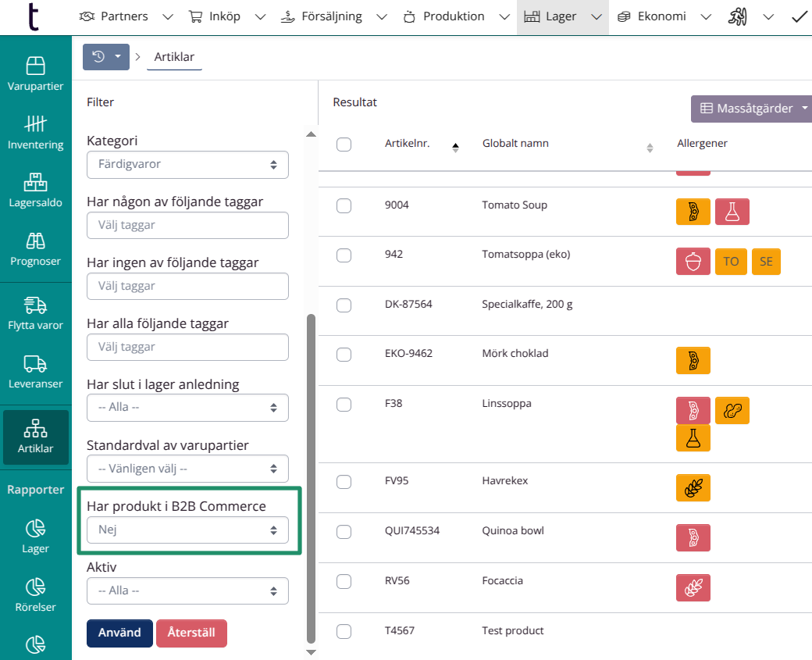Open the Varupartier sidebar section
Screen dimensions: 812x660
tap(35, 74)
